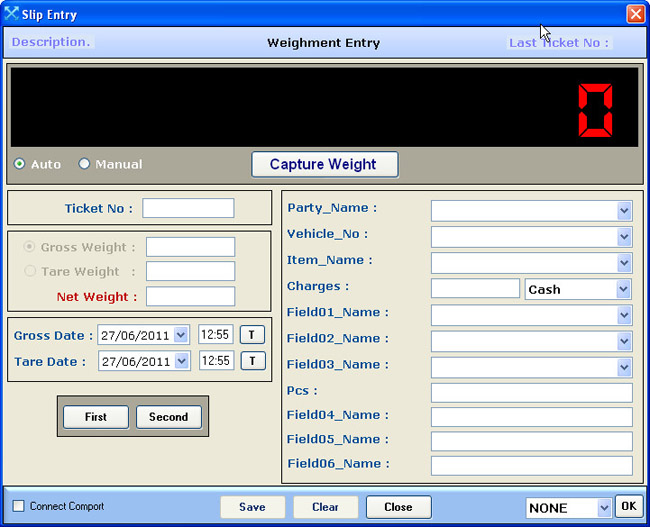The height and width of the screenshot is (527, 650).
Task: Enable the Connect Comport checkbox
Action: 18,506
